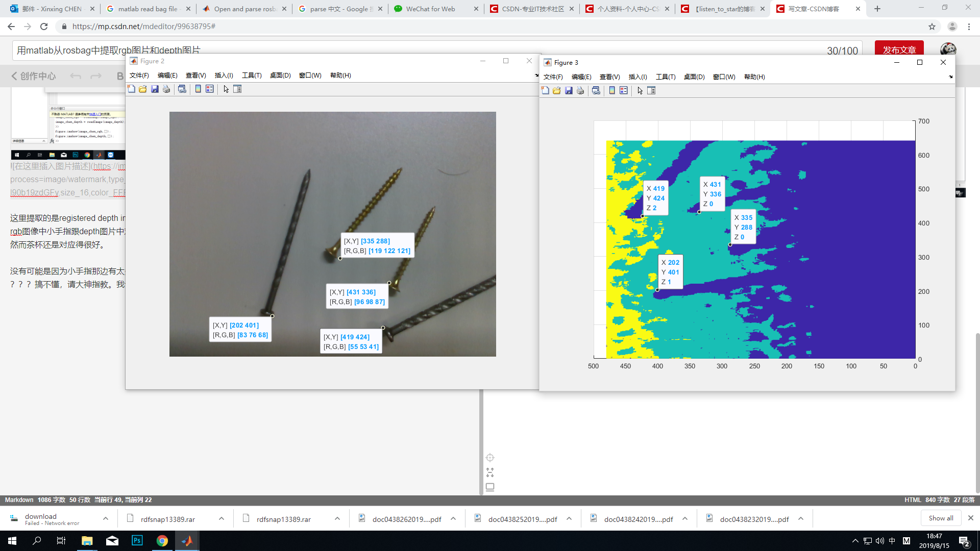Save Figure 3 using the floppy disk icon
The height and width of the screenshot is (551, 980).
click(569, 91)
